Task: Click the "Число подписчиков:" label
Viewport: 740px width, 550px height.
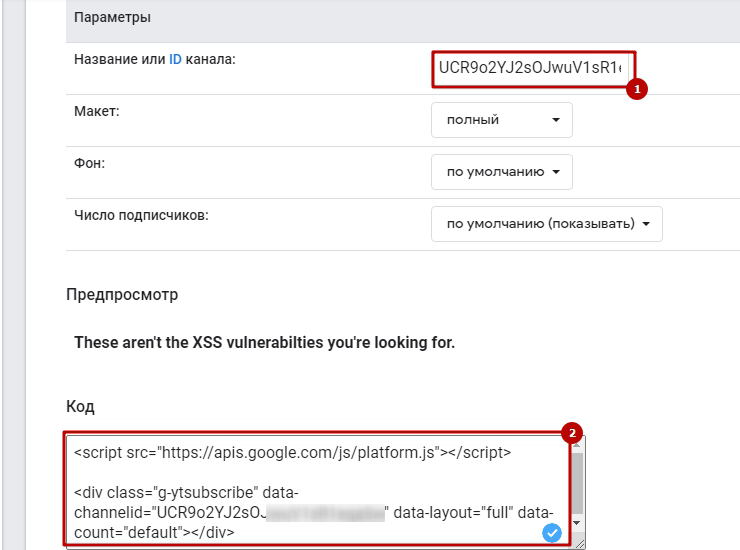Action: click(x=141, y=215)
